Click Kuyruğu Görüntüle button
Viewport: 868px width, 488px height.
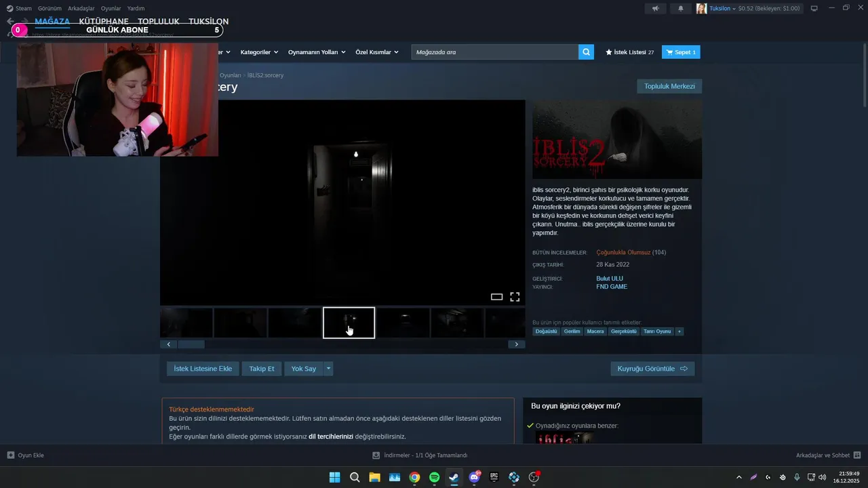tap(652, 369)
